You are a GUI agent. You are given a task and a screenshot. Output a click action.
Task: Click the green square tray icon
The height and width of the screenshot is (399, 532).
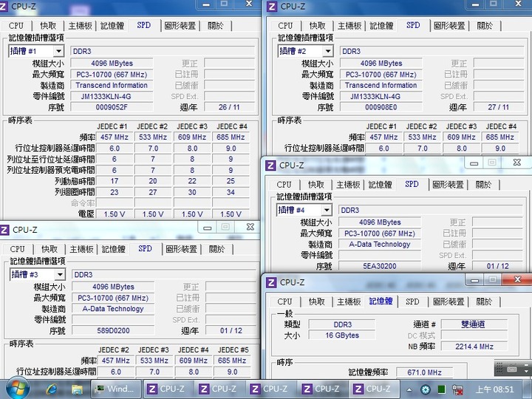tap(441, 389)
